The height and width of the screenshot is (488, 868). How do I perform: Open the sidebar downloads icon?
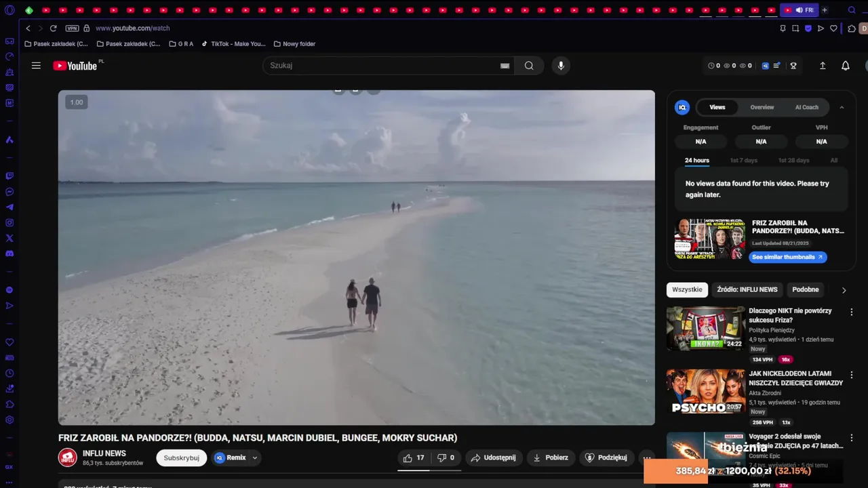coord(9,388)
